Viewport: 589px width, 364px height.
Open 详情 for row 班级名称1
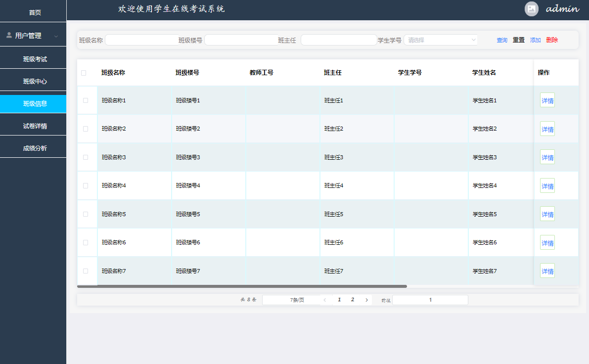[547, 100]
